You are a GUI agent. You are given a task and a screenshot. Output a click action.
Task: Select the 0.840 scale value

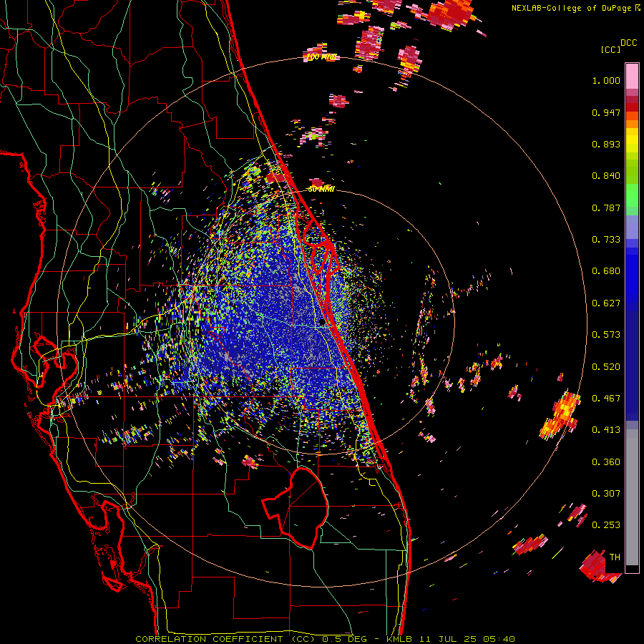[x=606, y=176]
